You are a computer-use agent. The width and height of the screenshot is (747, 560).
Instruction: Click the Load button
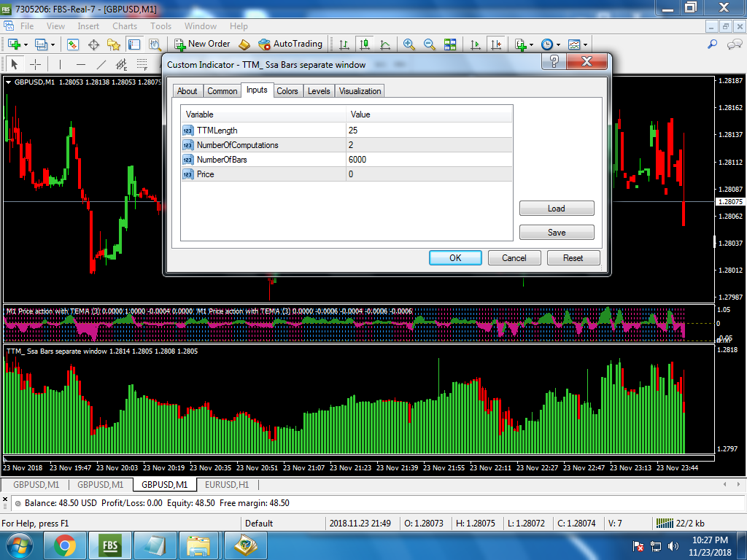tap(557, 208)
